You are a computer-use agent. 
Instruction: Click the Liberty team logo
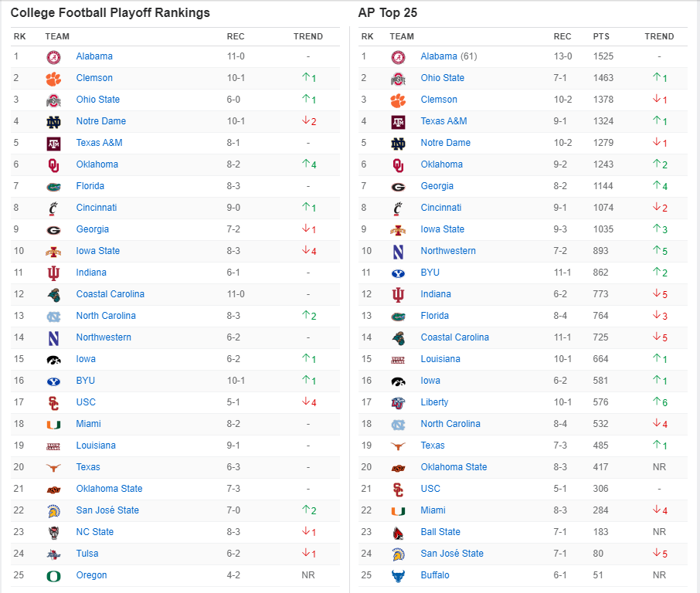tap(398, 402)
